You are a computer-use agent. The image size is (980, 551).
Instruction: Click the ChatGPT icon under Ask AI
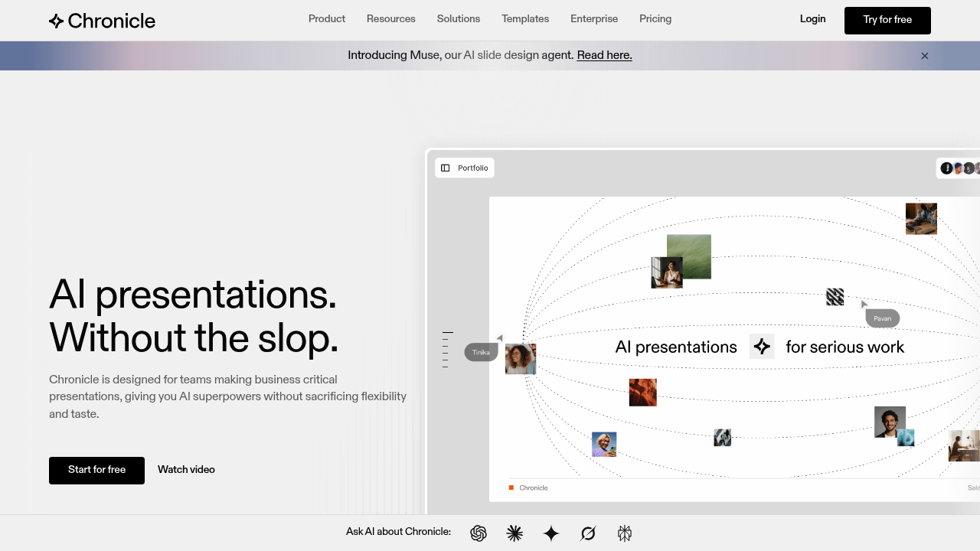click(x=479, y=533)
